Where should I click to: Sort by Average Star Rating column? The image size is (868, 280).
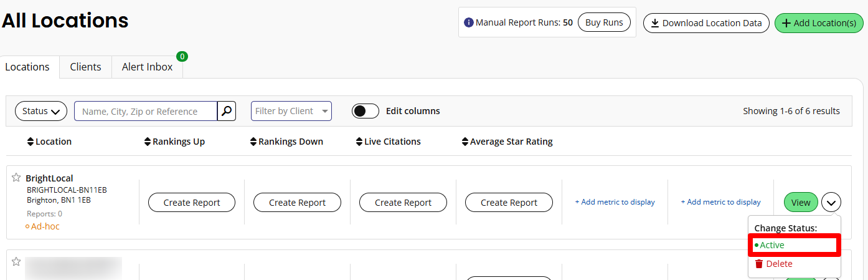pos(465,142)
